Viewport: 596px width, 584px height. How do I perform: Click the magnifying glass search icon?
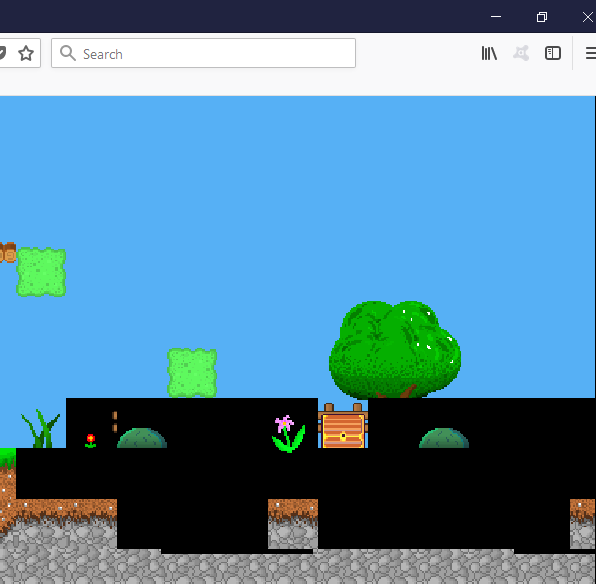68,53
